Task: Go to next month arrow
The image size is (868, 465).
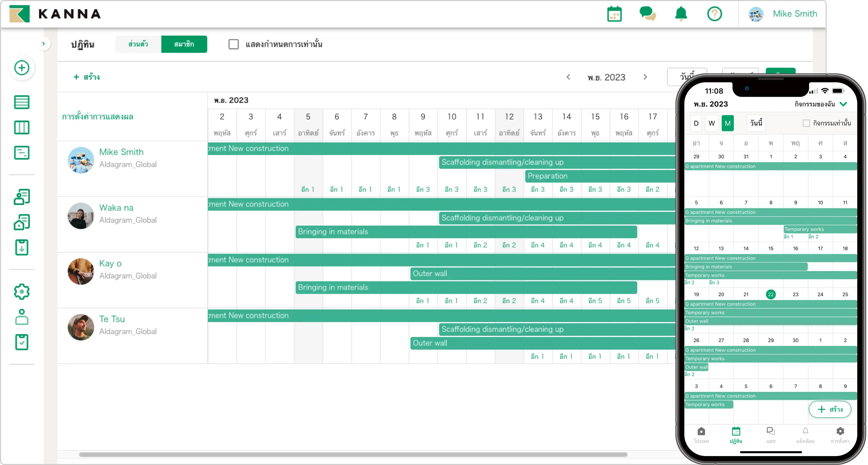Action: point(645,77)
